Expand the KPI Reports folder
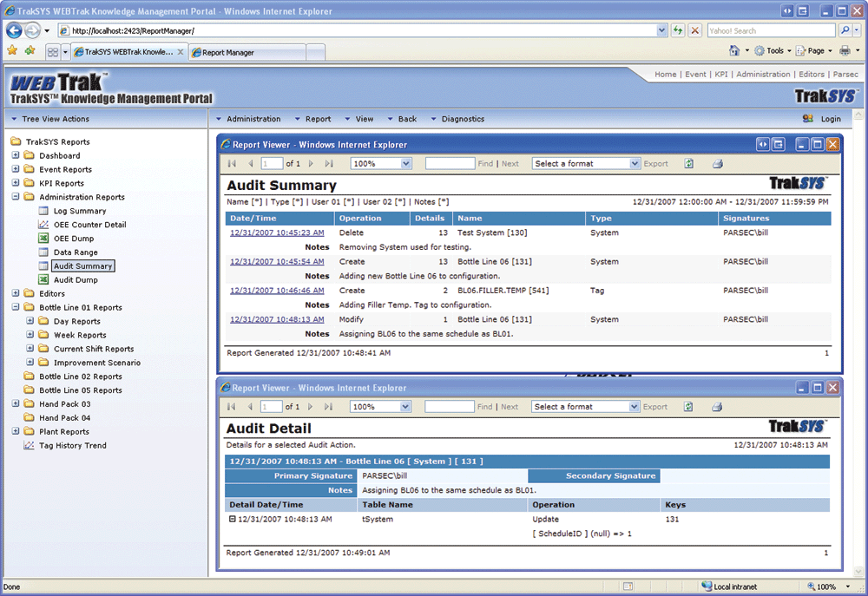 [x=16, y=183]
